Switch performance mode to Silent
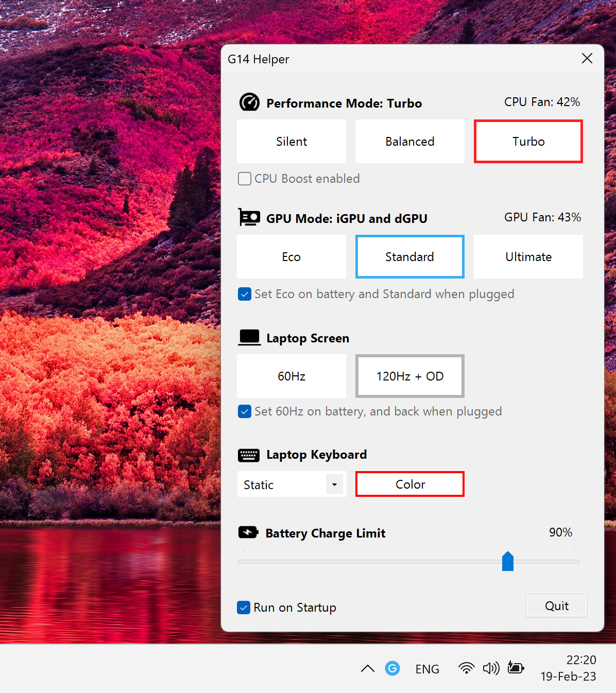 (292, 142)
